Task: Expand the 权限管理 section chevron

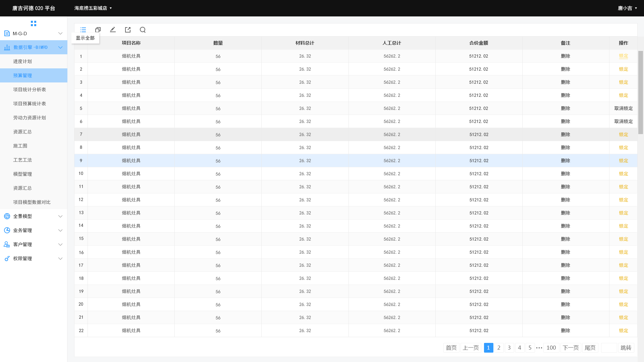Action: click(60, 258)
